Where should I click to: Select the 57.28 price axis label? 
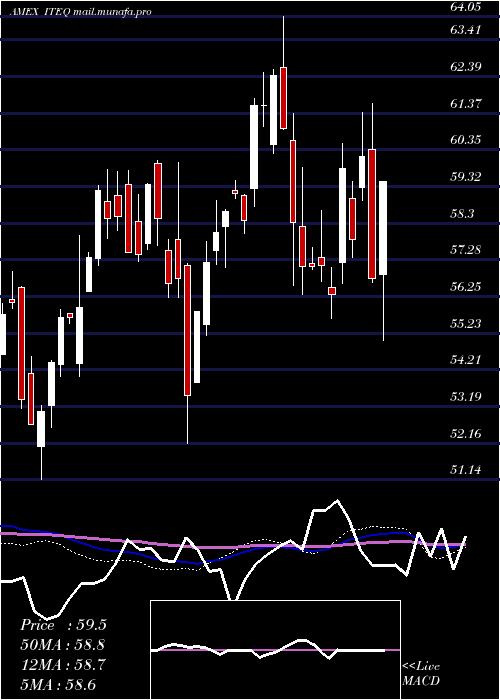tap(465, 250)
